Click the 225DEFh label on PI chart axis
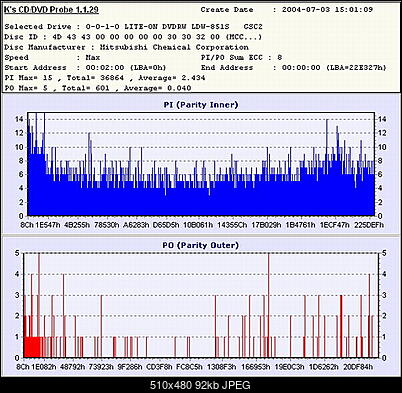 pos(369,225)
